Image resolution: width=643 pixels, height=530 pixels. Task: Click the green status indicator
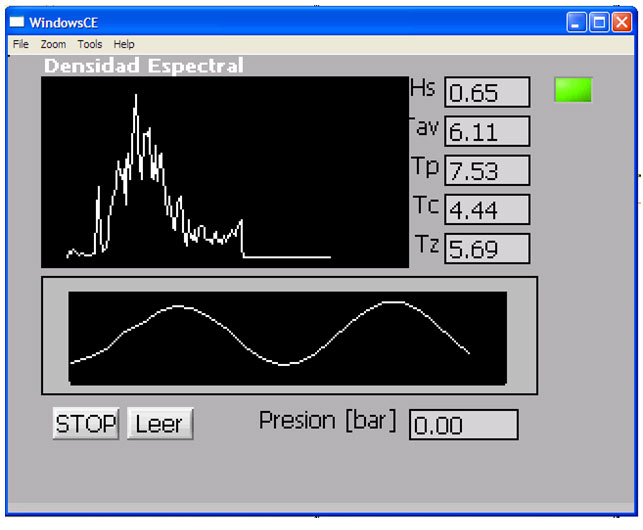coord(573,90)
